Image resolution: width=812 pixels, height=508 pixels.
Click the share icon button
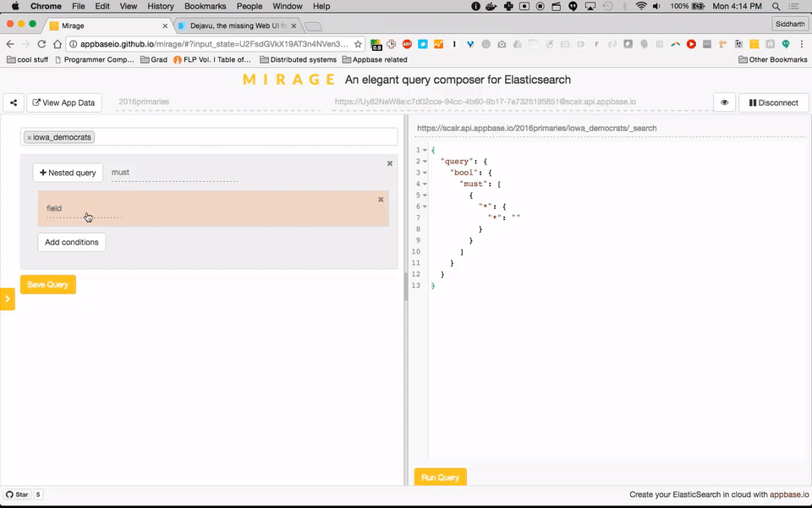[14, 102]
